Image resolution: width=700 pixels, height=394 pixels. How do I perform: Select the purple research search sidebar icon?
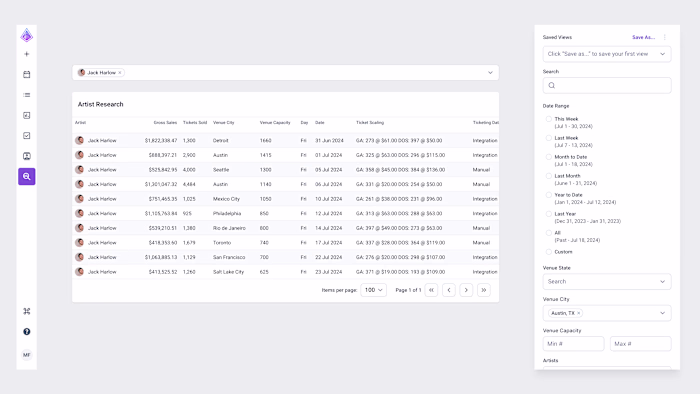coord(27,176)
